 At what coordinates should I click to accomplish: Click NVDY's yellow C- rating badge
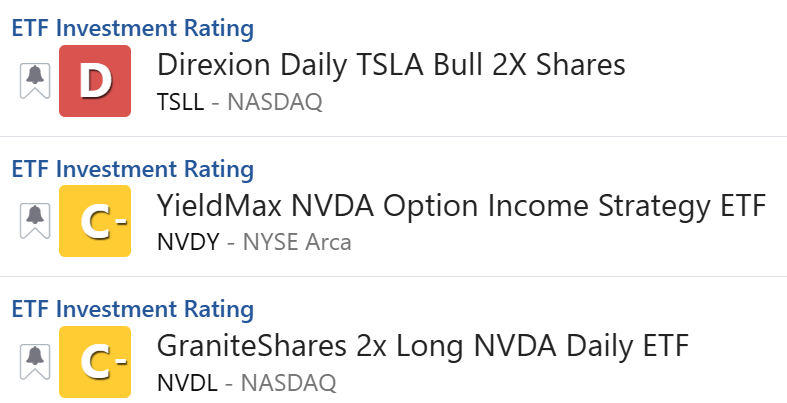click(95, 221)
